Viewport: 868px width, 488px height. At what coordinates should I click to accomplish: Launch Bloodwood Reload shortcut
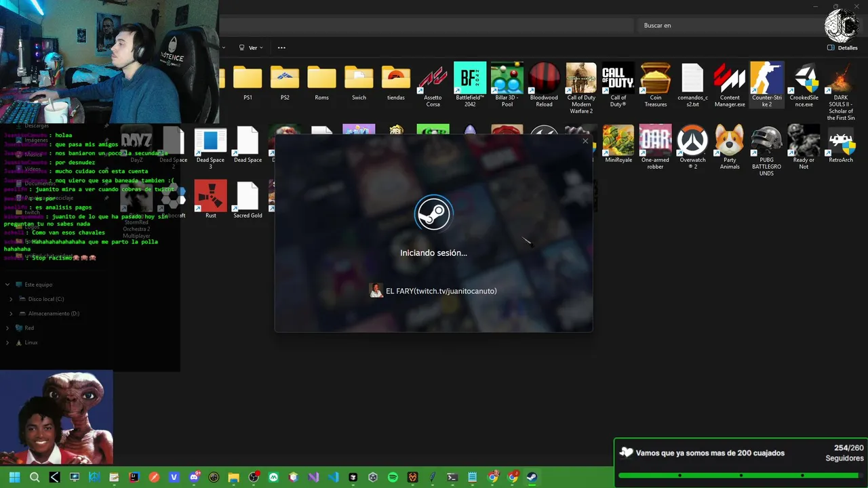544,85
